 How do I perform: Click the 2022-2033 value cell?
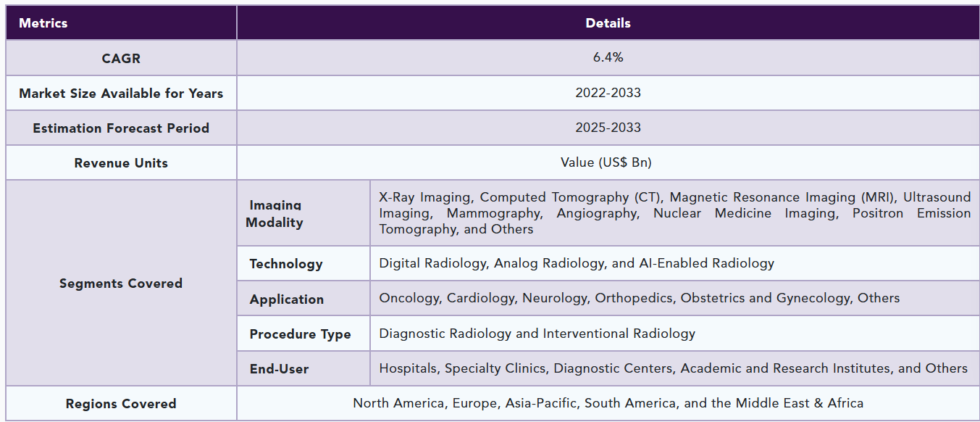608,93
